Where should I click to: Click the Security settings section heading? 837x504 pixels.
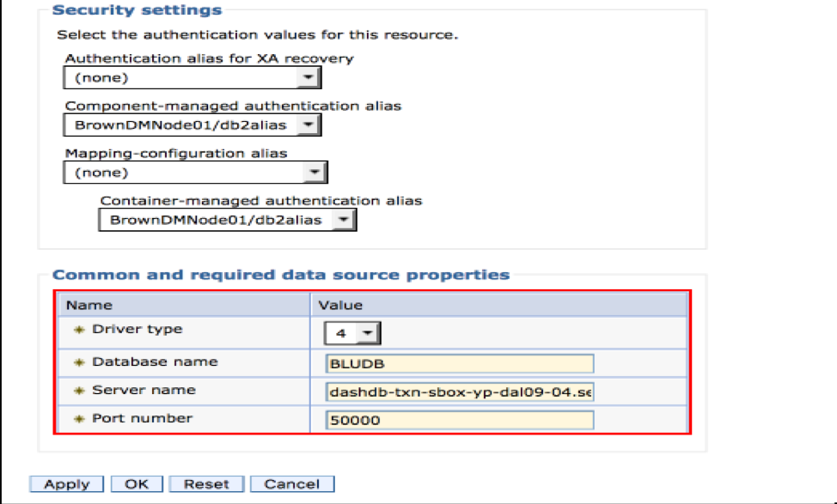click(x=137, y=10)
